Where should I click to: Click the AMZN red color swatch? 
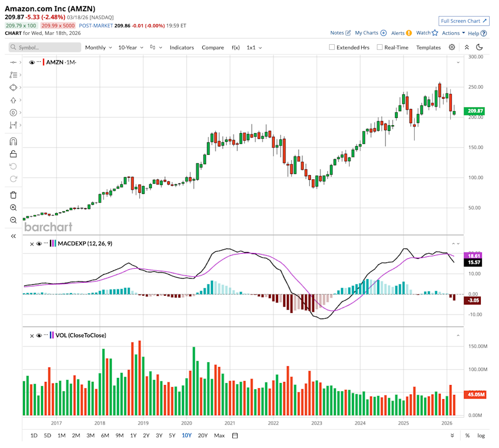coord(44,62)
